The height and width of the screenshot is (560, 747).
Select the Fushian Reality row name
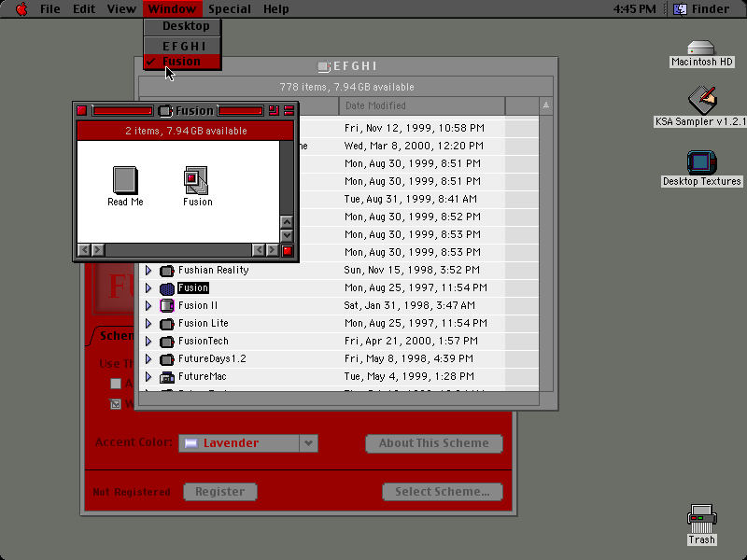(214, 271)
